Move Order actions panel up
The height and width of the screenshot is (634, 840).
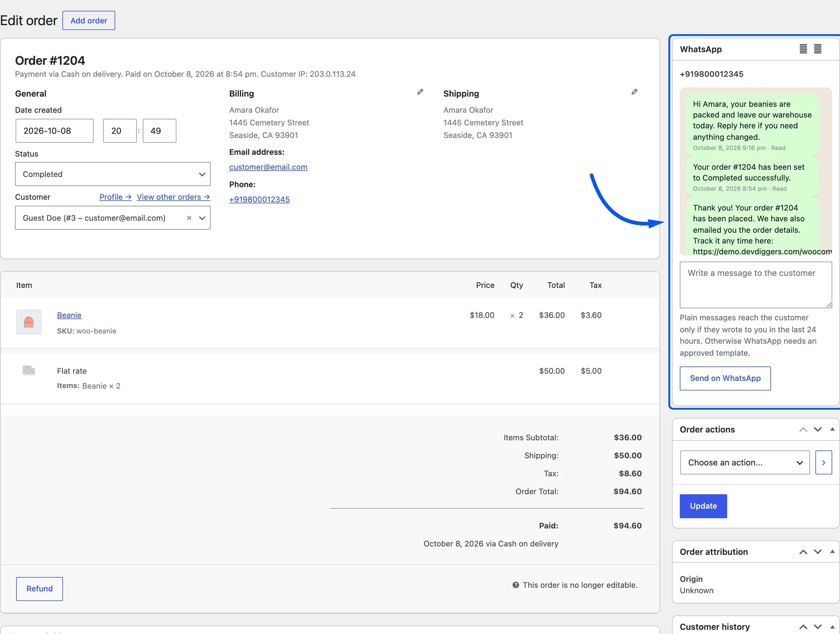[803, 429]
